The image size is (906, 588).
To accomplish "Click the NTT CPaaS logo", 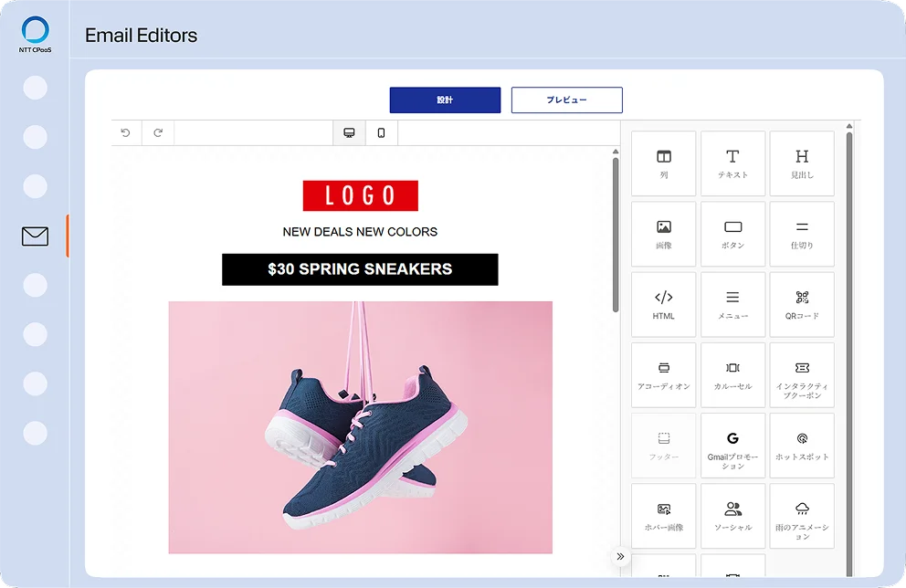I will pos(36,35).
